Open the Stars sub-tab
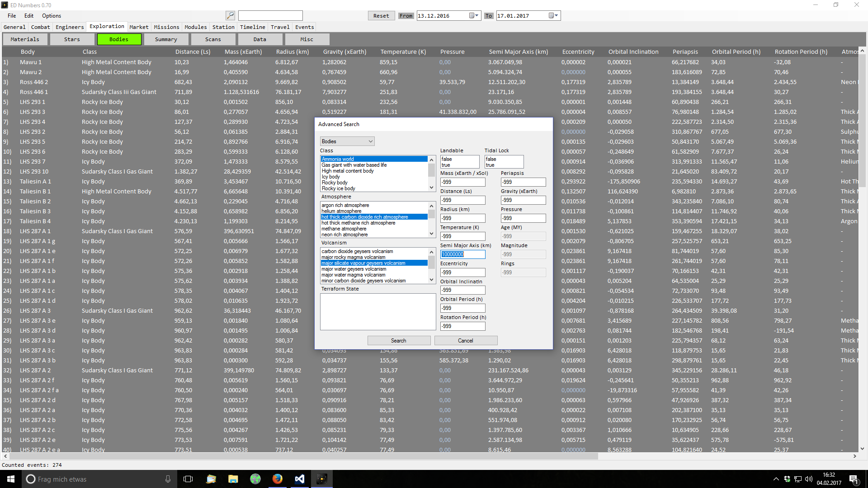The image size is (868, 488). click(72, 39)
